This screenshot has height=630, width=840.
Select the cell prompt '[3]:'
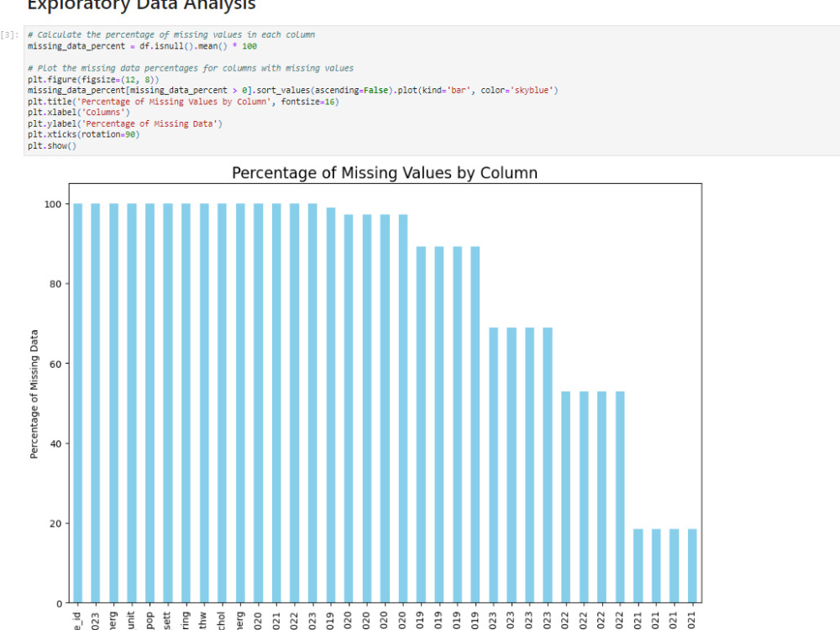point(9,34)
